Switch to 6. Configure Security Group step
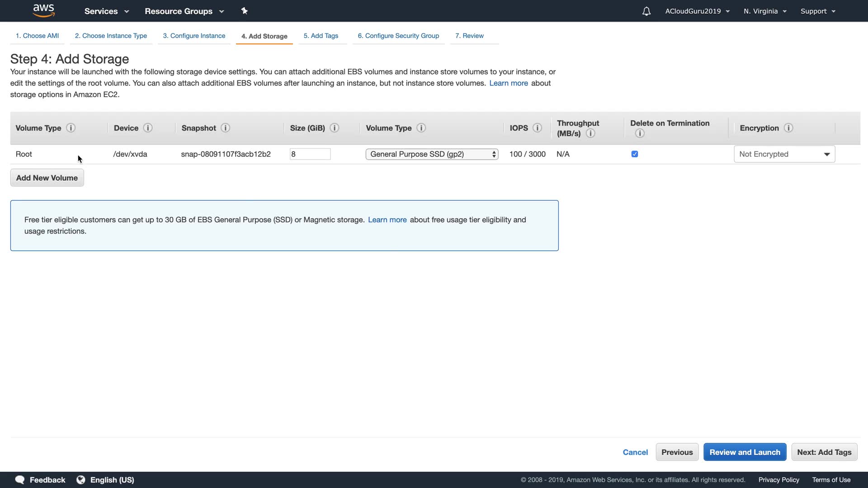The height and width of the screenshot is (488, 868). tap(398, 36)
